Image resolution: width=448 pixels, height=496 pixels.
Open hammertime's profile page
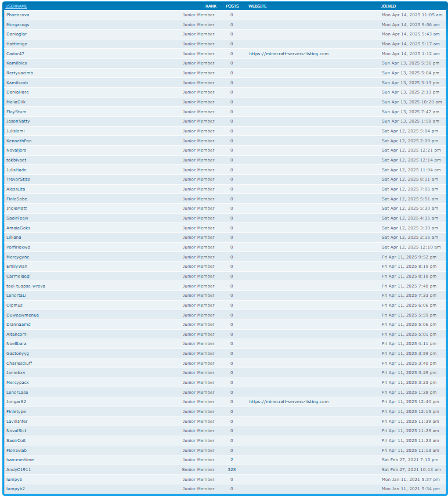click(20, 460)
